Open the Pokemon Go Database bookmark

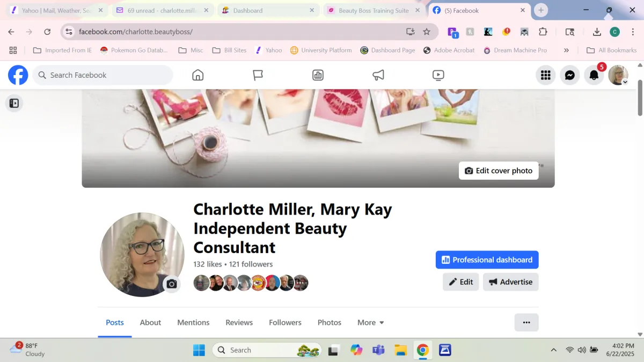(x=134, y=50)
